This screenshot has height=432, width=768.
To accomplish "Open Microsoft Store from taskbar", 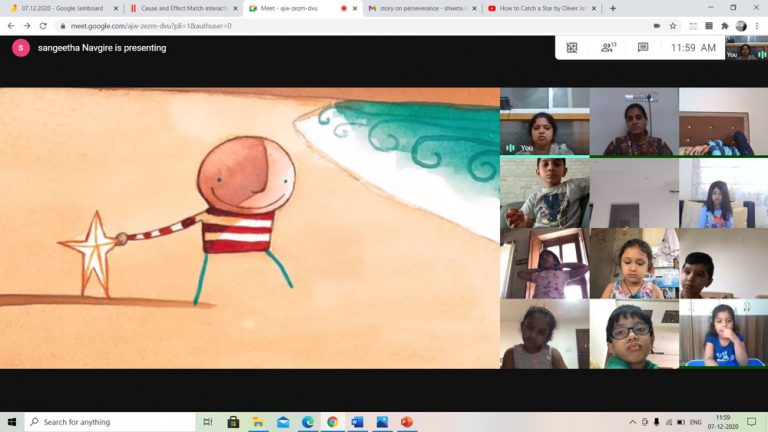I will point(233,422).
